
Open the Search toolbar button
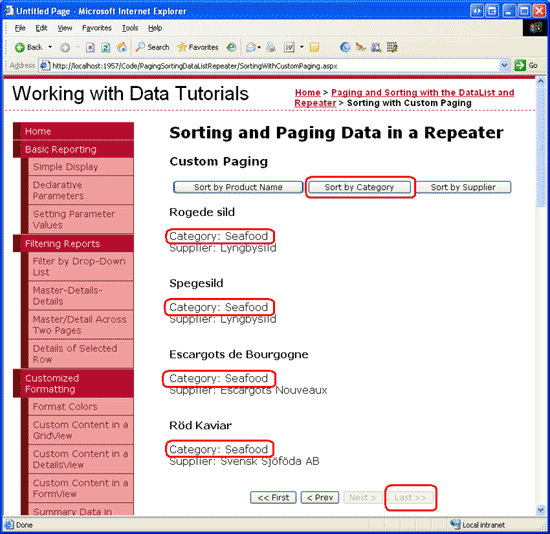152,47
